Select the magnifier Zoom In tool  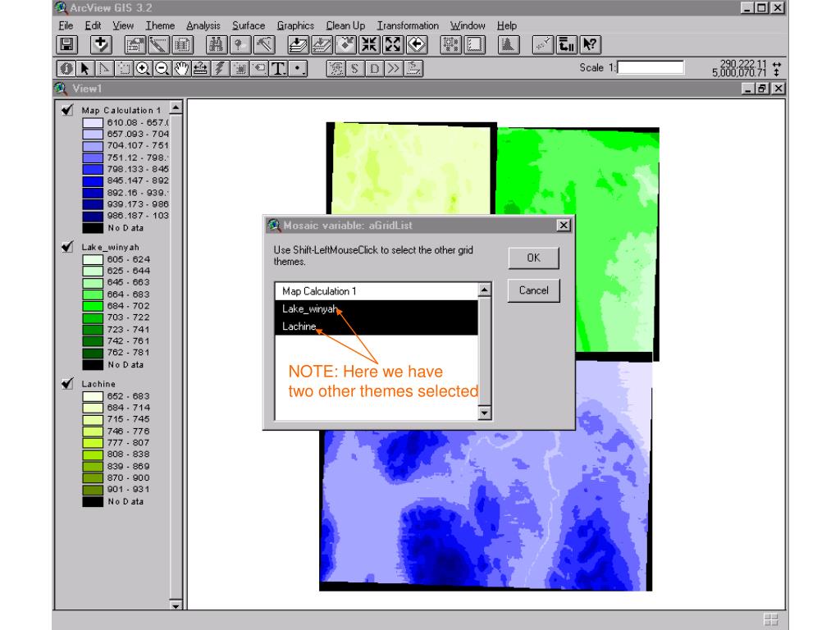pos(143,69)
